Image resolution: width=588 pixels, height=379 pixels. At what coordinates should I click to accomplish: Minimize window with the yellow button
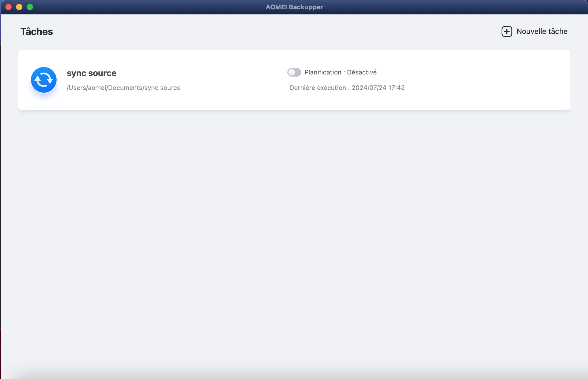19,7
